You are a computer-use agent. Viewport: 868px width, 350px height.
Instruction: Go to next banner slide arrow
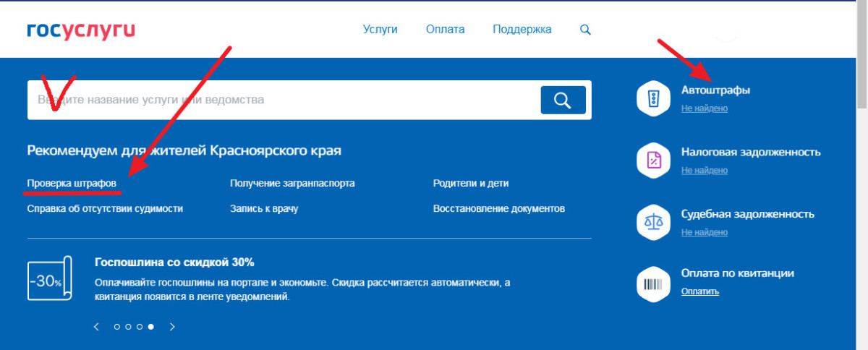click(x=172, y=327)
